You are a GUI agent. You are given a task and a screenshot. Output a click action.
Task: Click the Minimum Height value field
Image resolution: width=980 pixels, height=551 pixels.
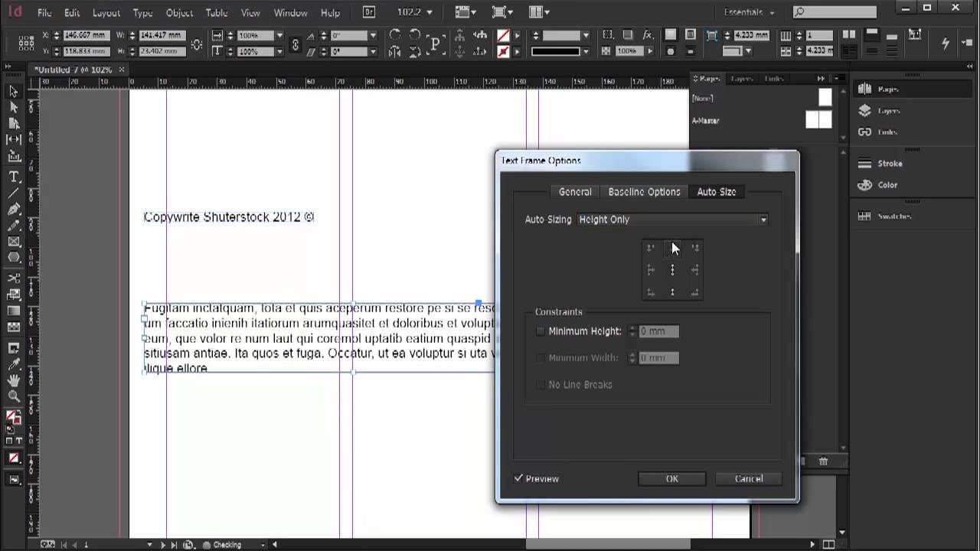point(658,331)
